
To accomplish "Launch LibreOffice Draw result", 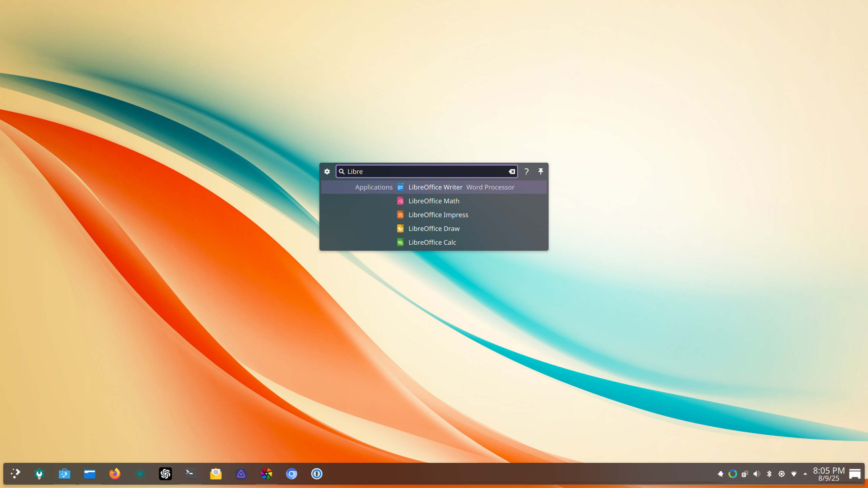I will coord(434,229).
